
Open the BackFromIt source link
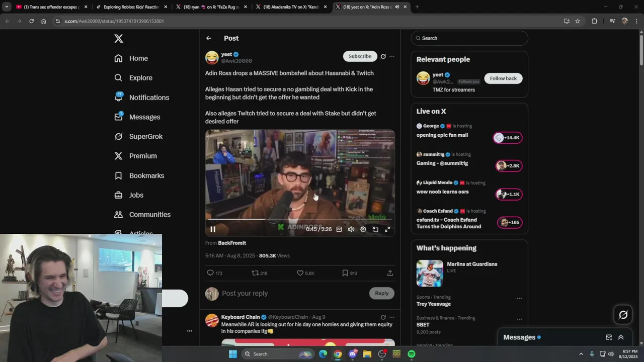click(232, 243)
